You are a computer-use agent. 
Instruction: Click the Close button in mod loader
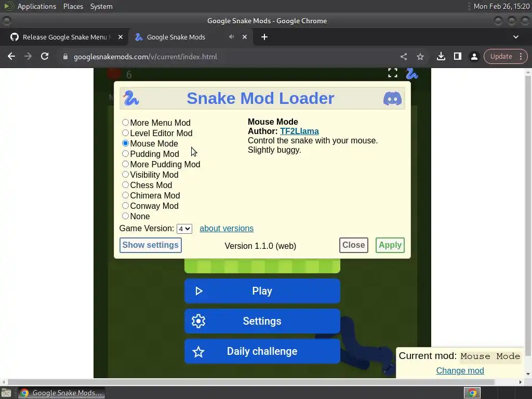(x=353, y=245)
